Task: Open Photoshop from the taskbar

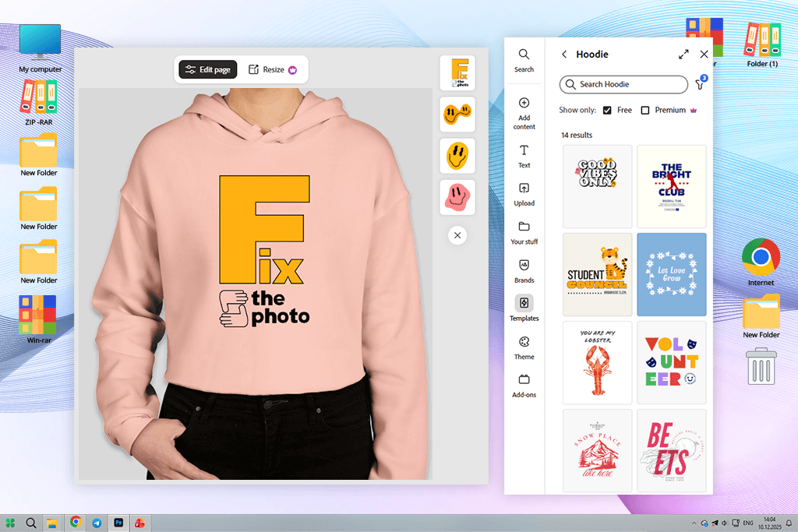Action: (118, 523)
